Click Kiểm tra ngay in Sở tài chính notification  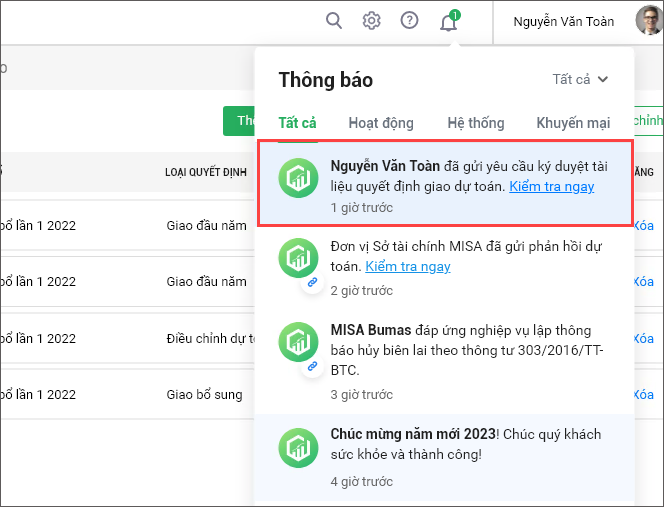407,266
